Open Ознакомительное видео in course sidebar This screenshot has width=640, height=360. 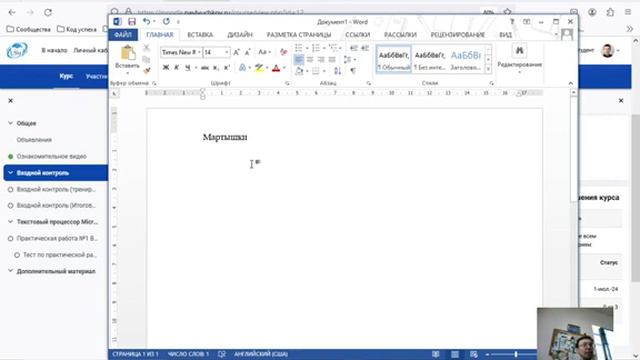[x=51, y=156]
